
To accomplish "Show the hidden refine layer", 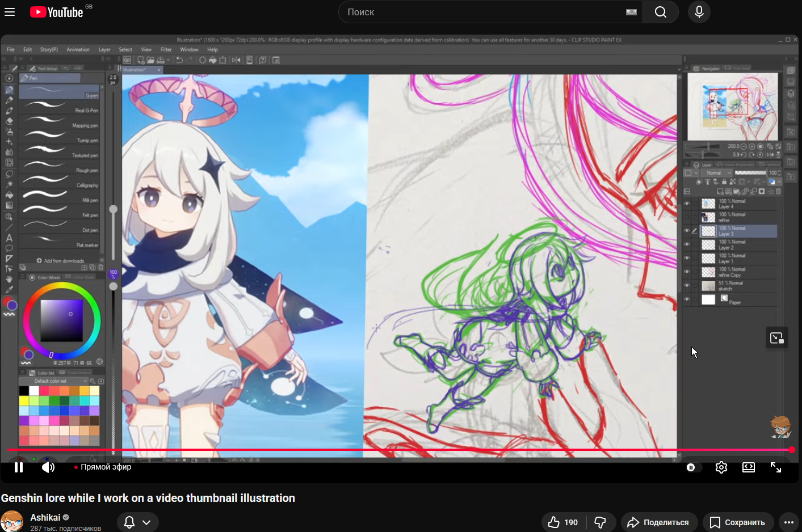I will pyautogui.click(x=687, y=217).
